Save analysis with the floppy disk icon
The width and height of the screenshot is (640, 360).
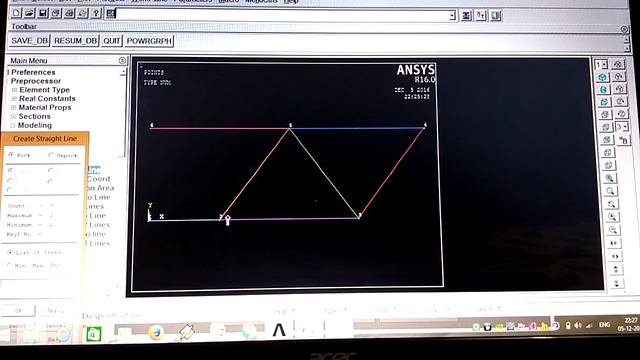click(x=43, y=13)
